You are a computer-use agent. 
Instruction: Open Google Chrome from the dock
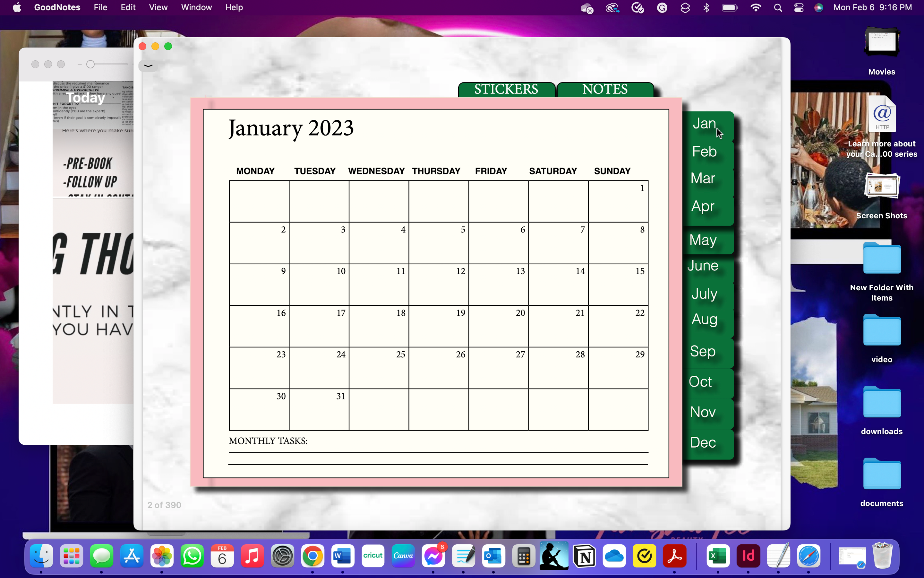click(x=313, y=556)
